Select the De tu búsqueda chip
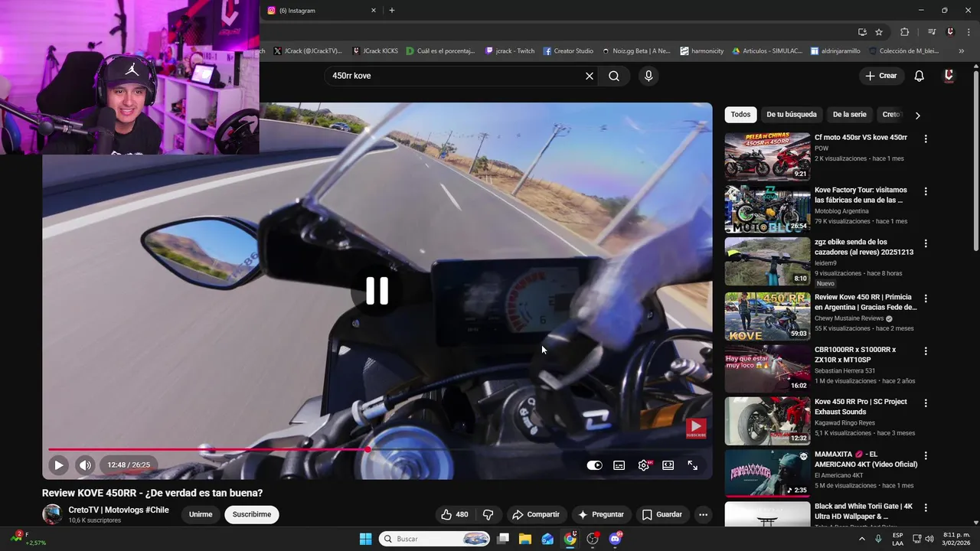 [792, 115]
